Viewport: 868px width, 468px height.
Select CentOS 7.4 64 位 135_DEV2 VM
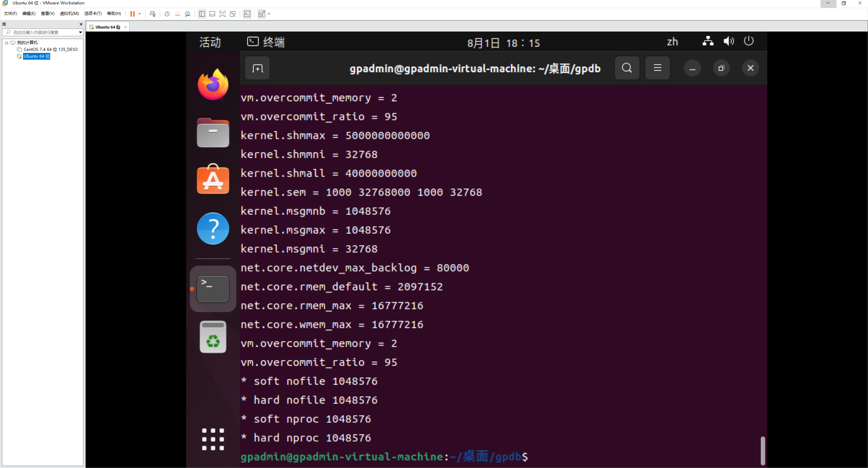(x=51, y=50)
